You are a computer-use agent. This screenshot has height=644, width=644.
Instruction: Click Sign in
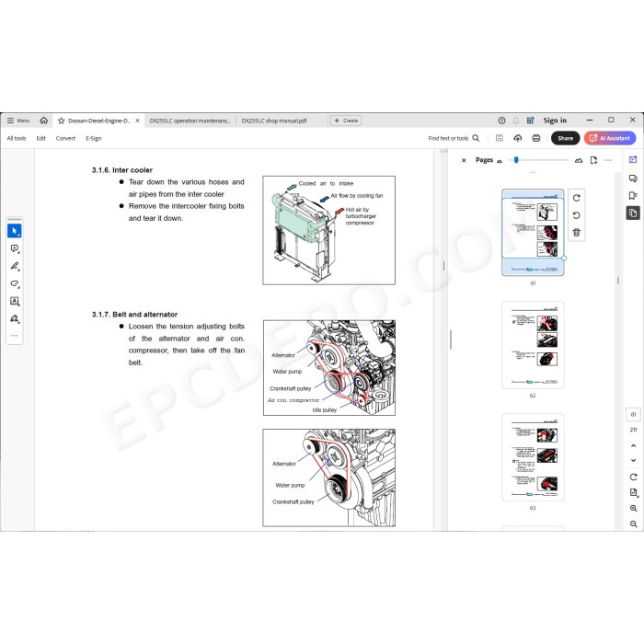click(x=555, y=121)
